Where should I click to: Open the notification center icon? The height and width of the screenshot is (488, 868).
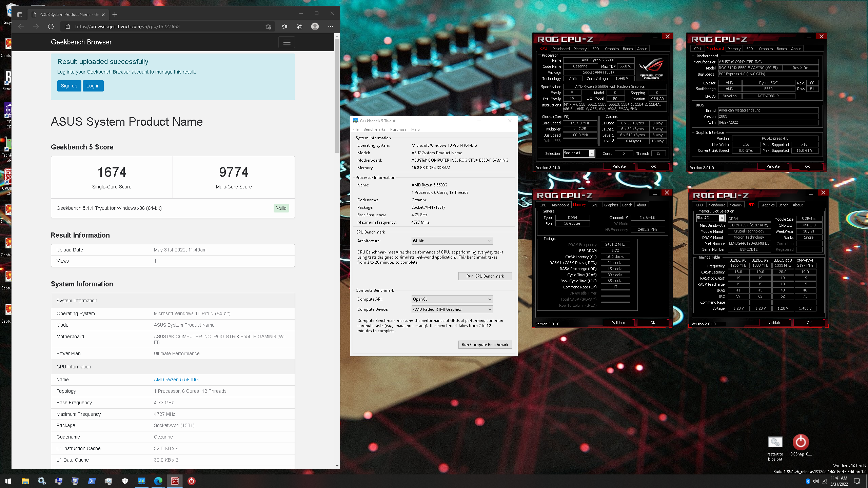tap(857, 481)
